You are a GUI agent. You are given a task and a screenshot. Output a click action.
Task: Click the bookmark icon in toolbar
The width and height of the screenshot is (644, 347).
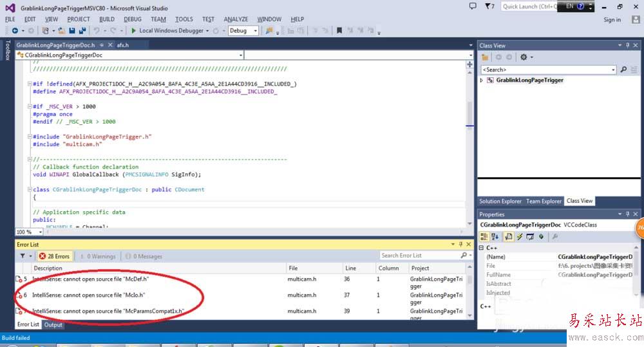(x=339, y=30)
